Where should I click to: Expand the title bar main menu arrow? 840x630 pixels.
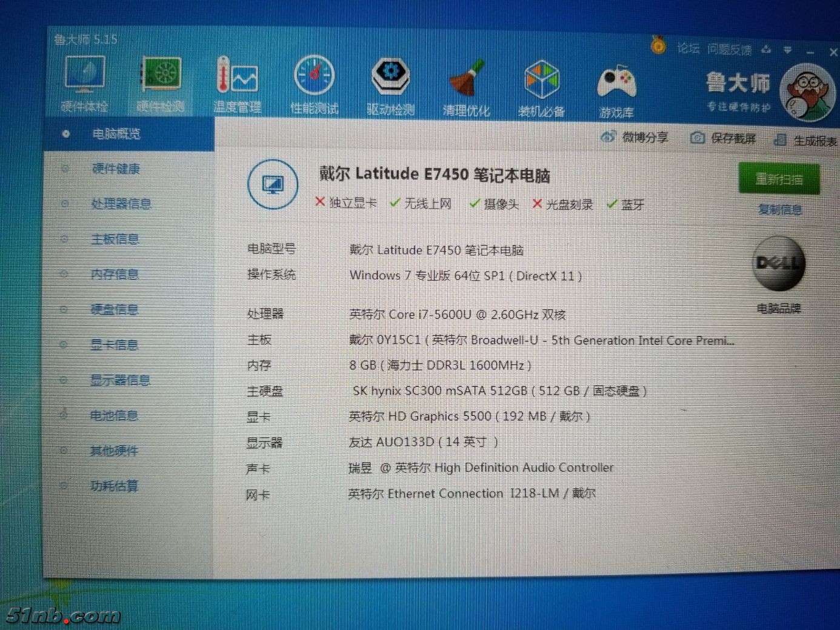787,50
